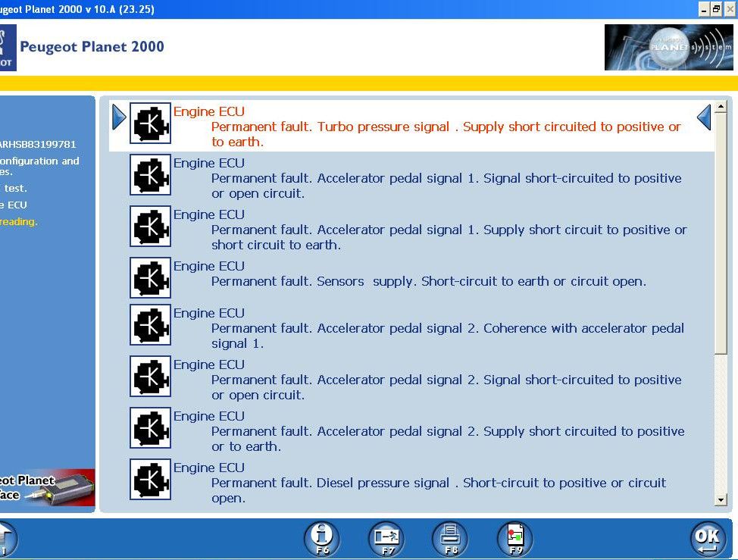This screenshot has width=738, height=560.
Task: Click the Peugeot lion logo
Action: [x=8, y=48]
